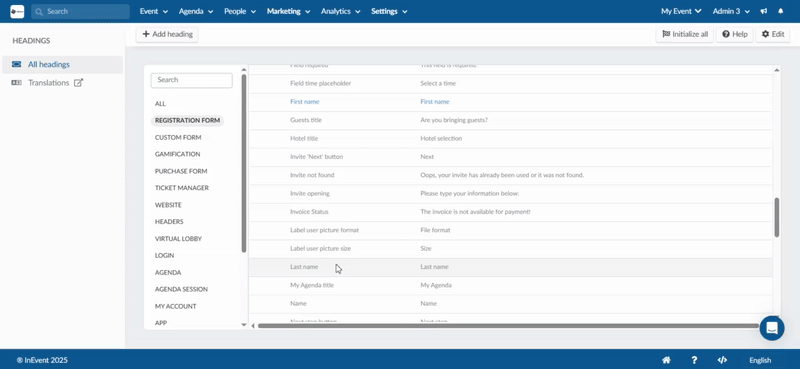Open the notifications bell icon

point(781,11)
